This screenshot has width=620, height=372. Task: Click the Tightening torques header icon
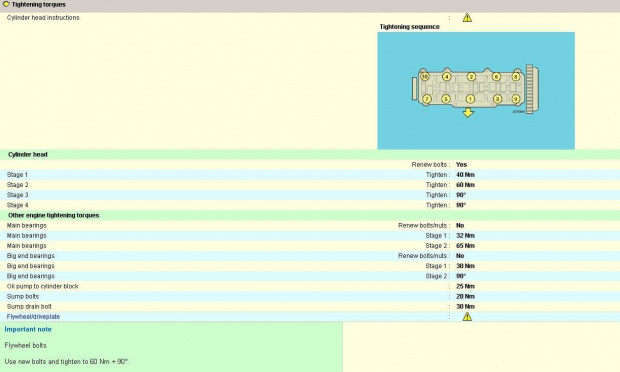(6, 4)
